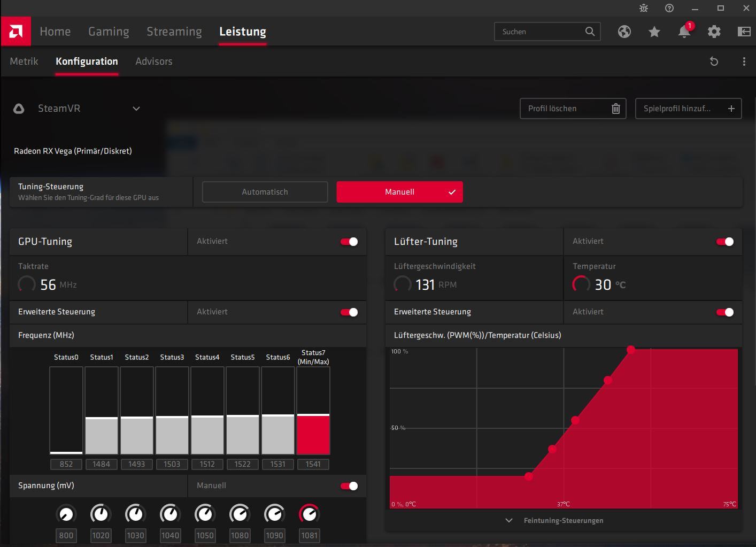Select the Home tab
Screen dimensions: 756x547
[55, 32]
